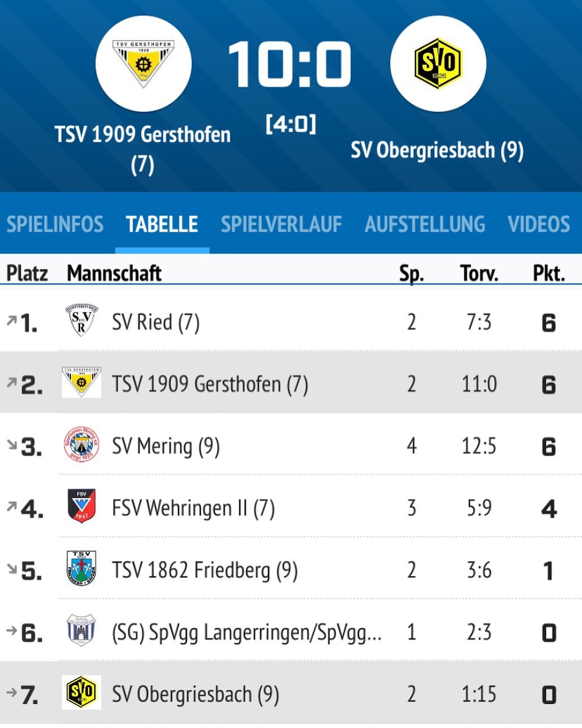Switch to the Spielverlauf tab
The image size is (582, 728).
(281, 224)
